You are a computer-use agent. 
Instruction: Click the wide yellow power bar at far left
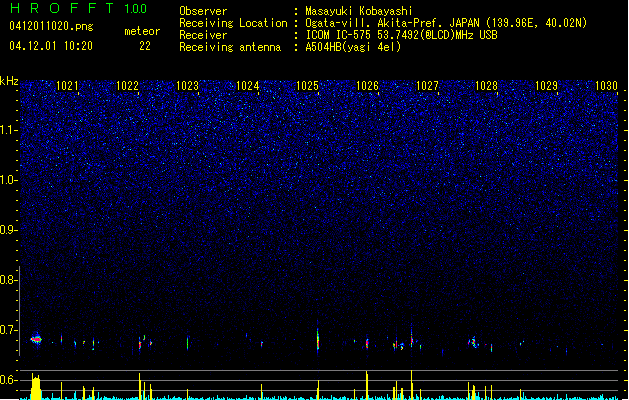tap(36, 387)
